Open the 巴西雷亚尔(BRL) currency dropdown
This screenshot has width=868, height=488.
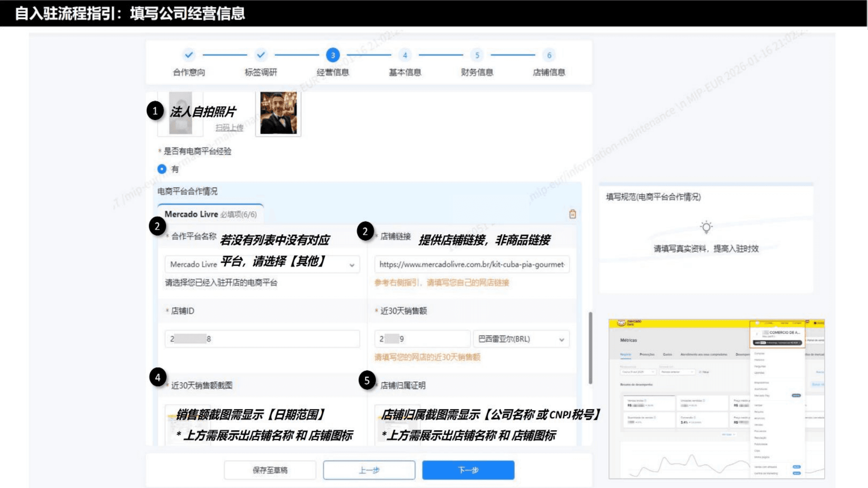[521, 339]
